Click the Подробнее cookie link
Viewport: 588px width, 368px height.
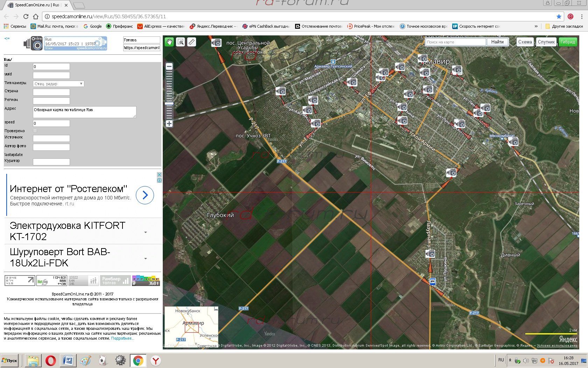(122, 338)
